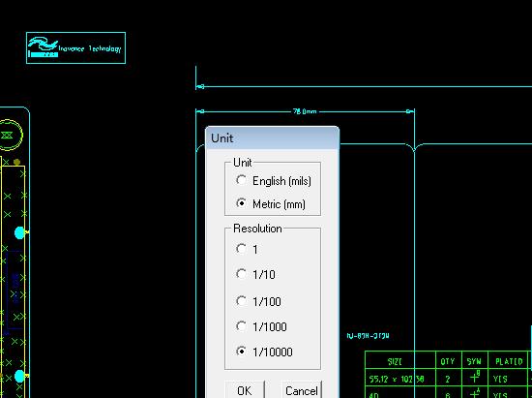Click the Inovance Technology logo graphic
The width and height of the screenshot is (532, 398).
(43, 47)
